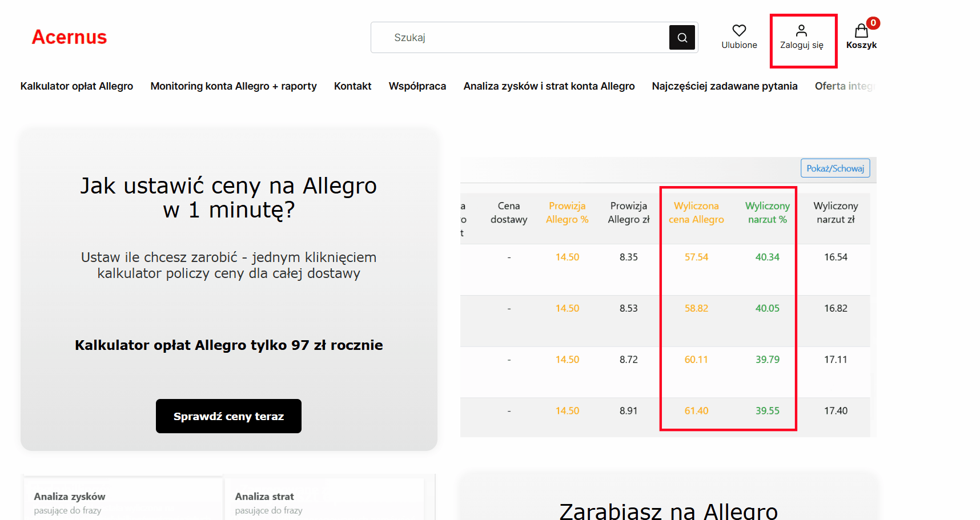Image resolution: width=980 pixels, height=520 pixels.
Task: Click Kalkulator opłat Allegro tylko 97 zł text
Action: pos(229,345)
